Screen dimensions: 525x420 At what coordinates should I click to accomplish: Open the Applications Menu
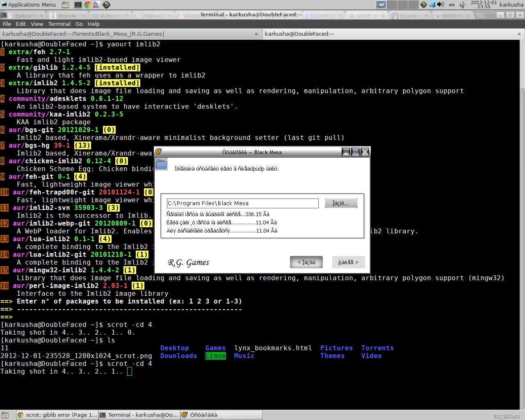pos(28,5)
